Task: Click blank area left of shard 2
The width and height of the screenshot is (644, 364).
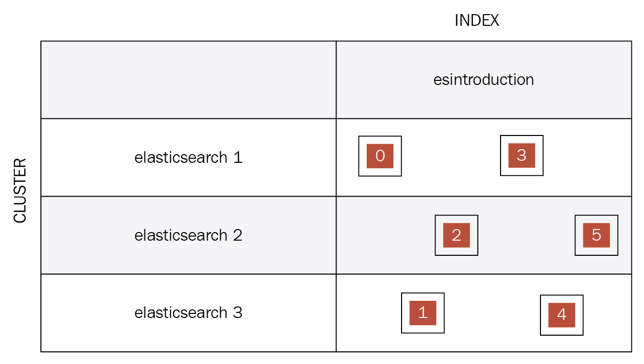Action: point(385,235)
